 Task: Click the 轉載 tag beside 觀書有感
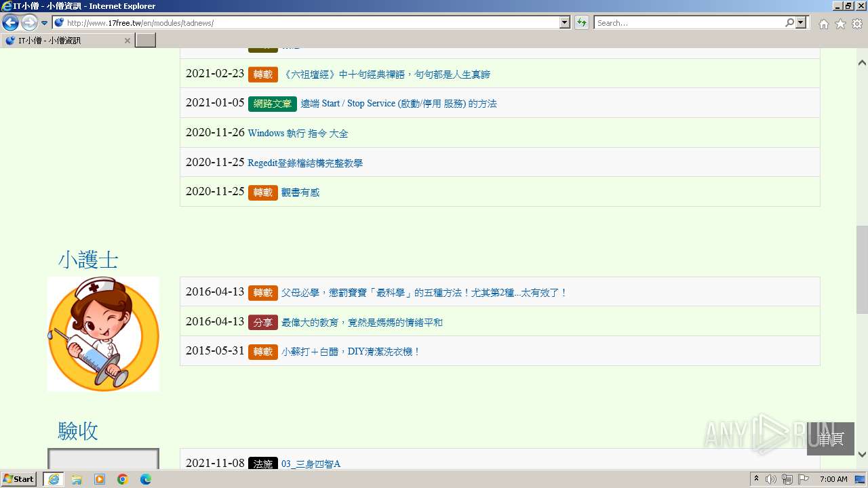coord(263,192)
